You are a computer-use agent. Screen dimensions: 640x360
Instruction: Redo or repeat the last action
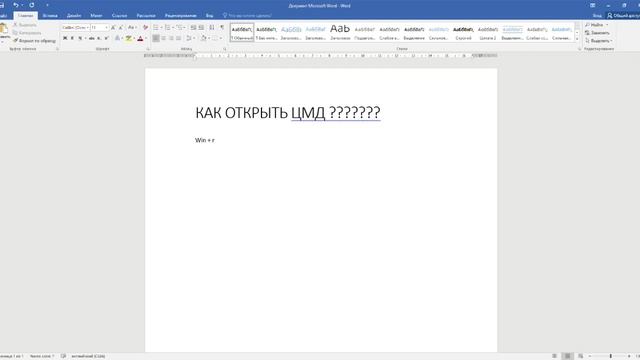[x=31, y=5]
